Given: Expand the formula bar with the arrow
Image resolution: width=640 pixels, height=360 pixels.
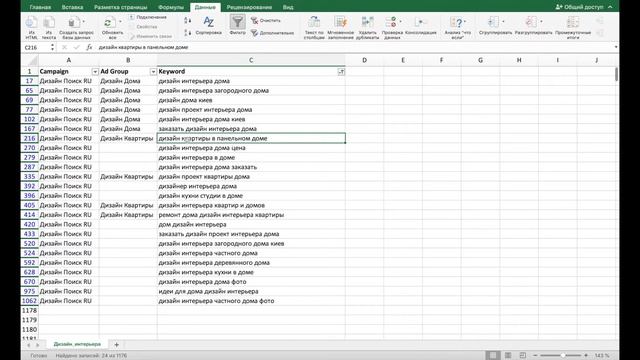Looking at the screenshot, I should click(616, 47).
